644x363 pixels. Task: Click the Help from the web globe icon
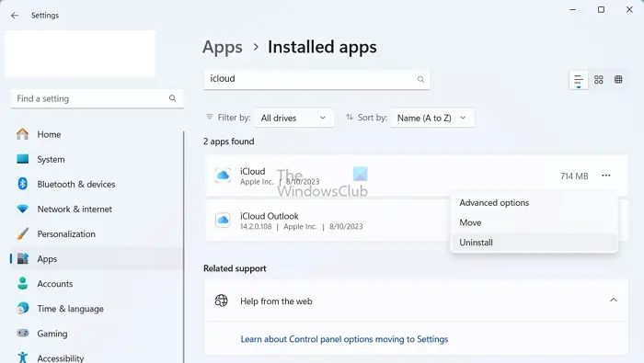(222, 301)
